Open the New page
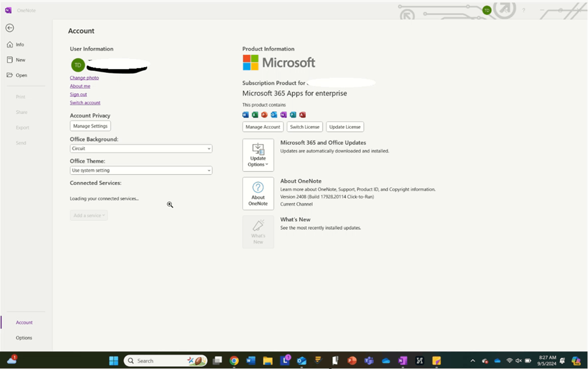Screen dimensions: 588x369 16,60
